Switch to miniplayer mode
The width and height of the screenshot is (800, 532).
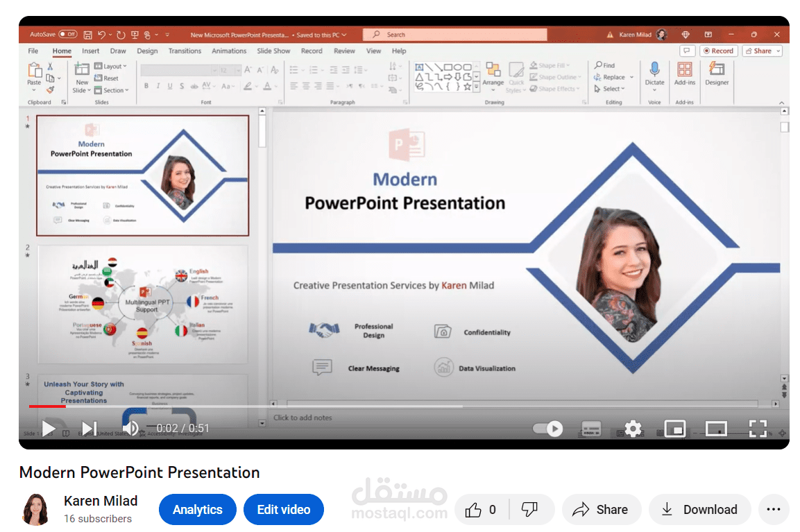point(674,429)
